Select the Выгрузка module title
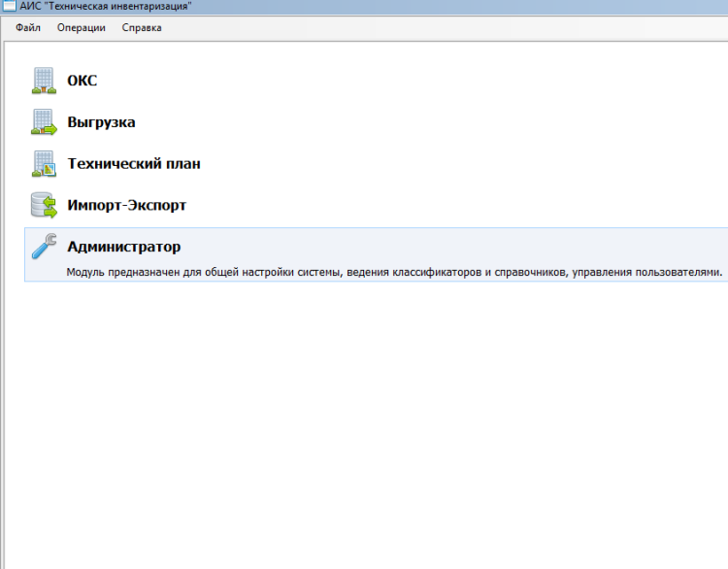The image size is (728, 569). [101, 122]
